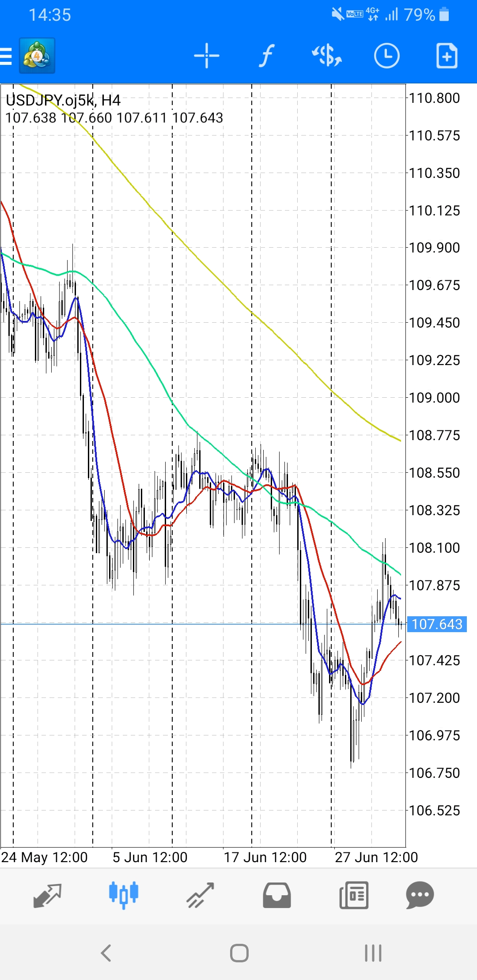This screenshot has width=477, height=980.
Task: Tap the 108.100 price scale label
Action: click(435, 548)
